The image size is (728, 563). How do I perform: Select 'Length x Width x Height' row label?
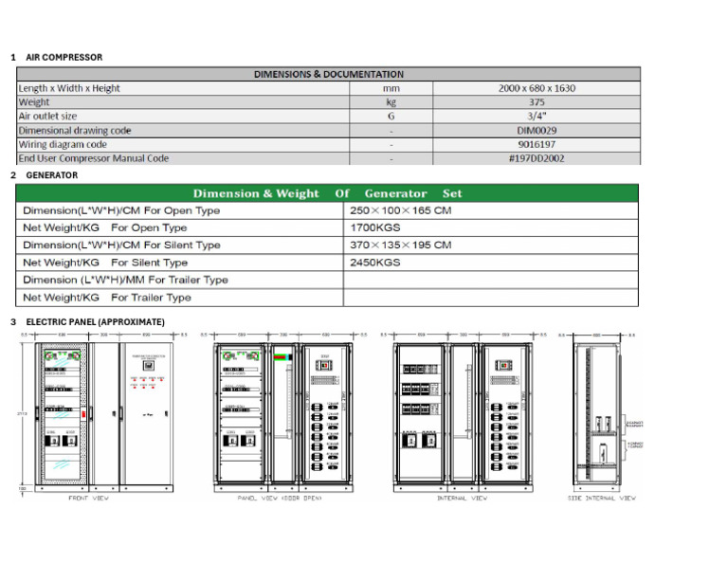[69, 88]
